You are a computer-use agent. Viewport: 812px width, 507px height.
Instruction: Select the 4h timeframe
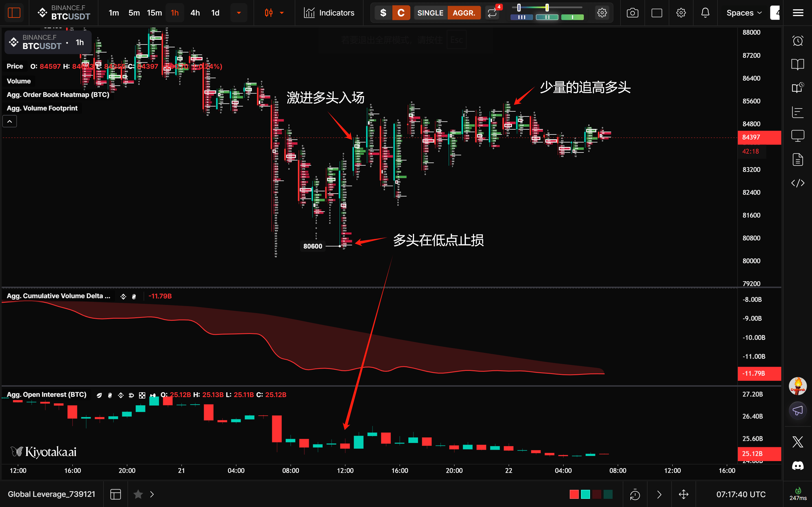click(195, 13)
